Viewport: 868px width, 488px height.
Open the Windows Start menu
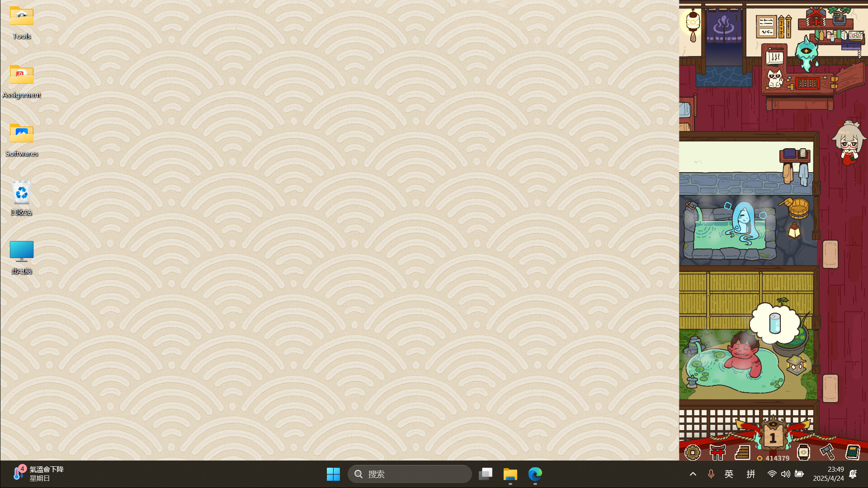[x=333, y=474]
